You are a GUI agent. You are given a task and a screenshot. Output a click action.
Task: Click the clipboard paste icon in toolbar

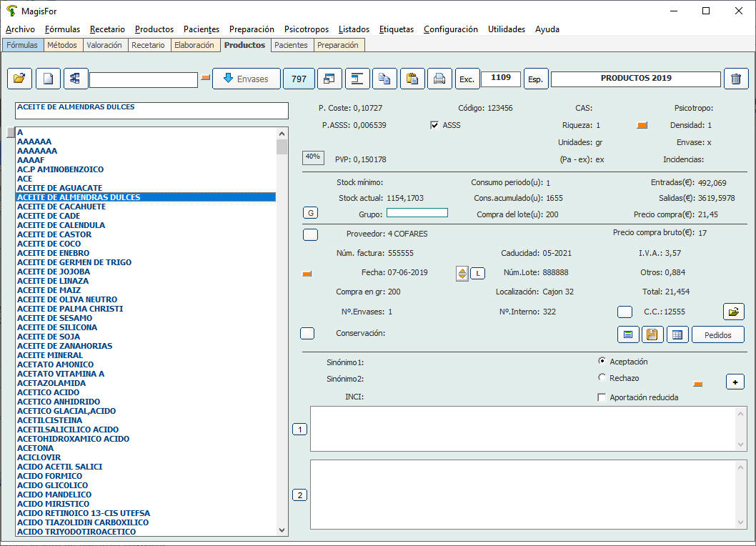coord(412,79)
